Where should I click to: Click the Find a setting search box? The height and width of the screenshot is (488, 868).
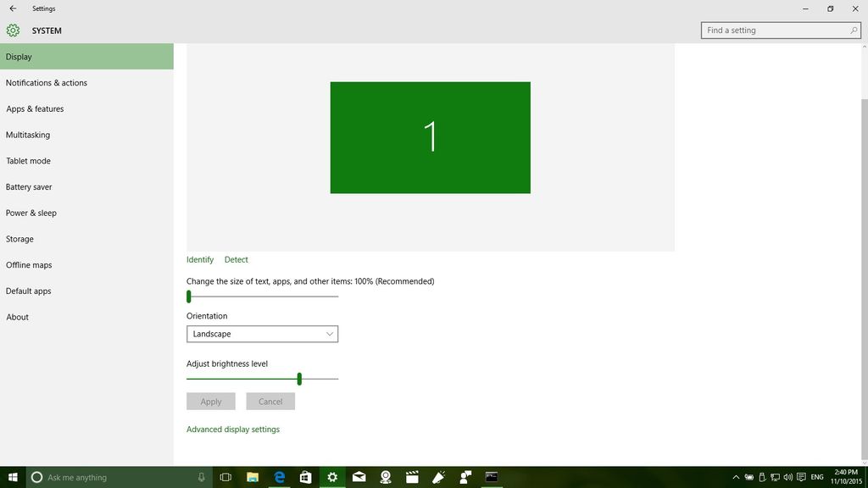(776, 30)
